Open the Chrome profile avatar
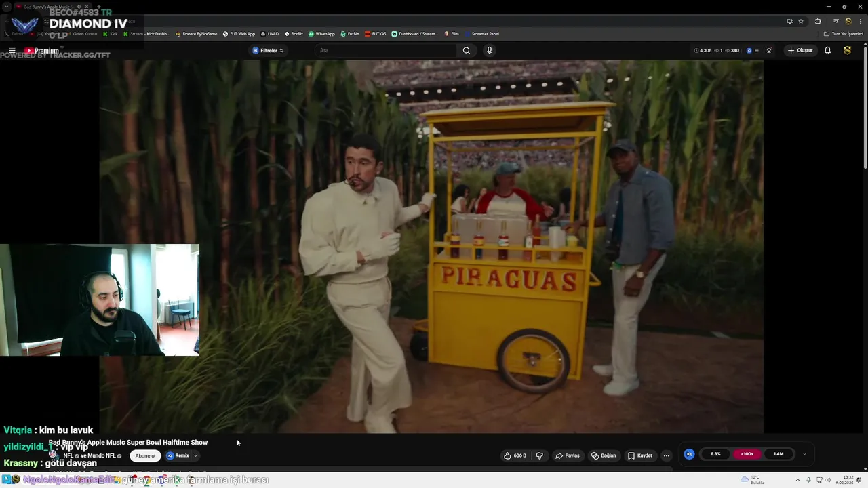 coord(848,21)
